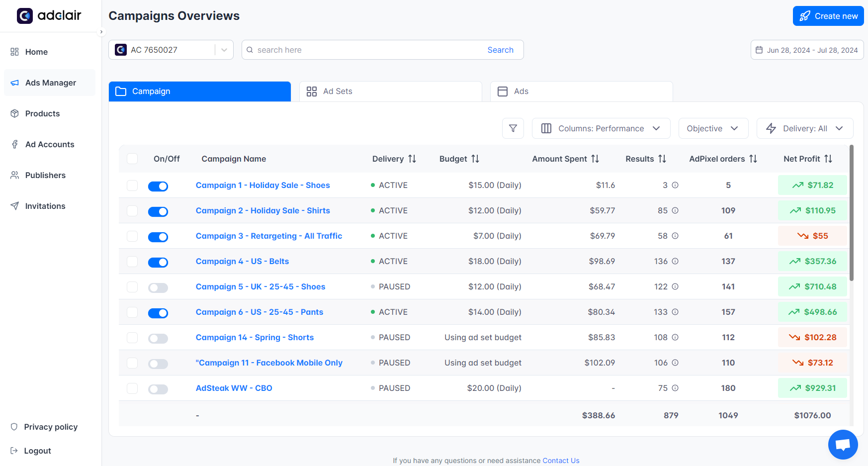Open the Delivery: All dropdown
Image resolution: width=868 pixels, height=466 pixels.
pyautogui.click(x=805, y=128)
